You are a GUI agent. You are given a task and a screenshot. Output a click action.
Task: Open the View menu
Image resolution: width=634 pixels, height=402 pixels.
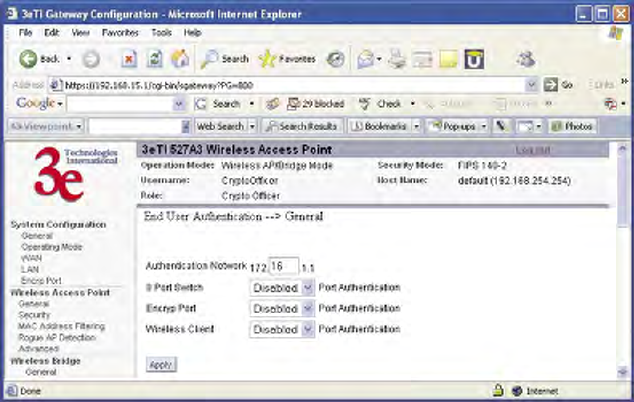point(80,33)
